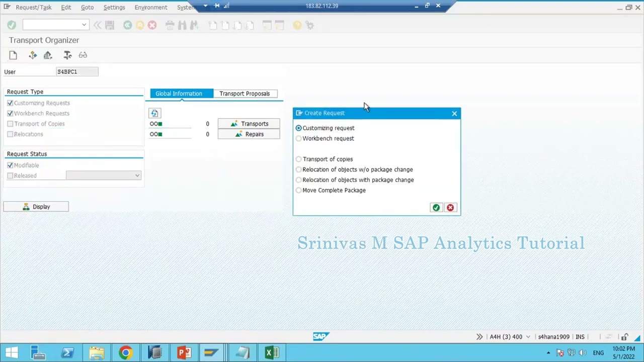Click the Repairs button
The image size is (644, 362).
click(x=249, y=134)
